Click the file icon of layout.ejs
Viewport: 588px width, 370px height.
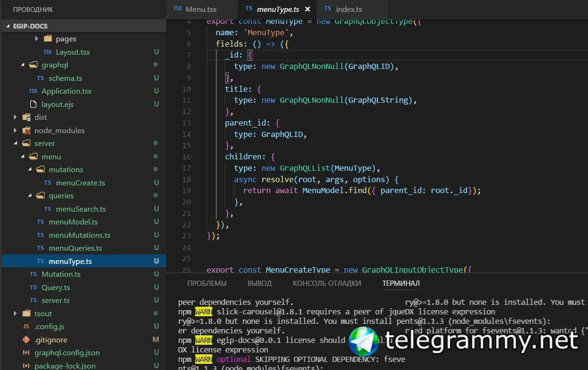(33, 104)
